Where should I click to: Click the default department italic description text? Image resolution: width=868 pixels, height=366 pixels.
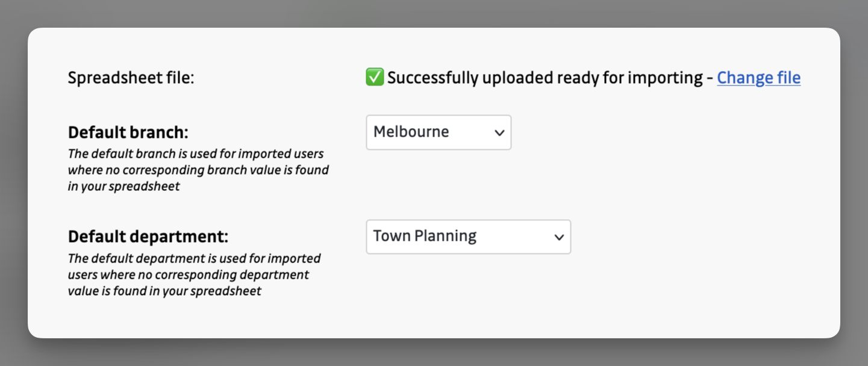point(194,275)
